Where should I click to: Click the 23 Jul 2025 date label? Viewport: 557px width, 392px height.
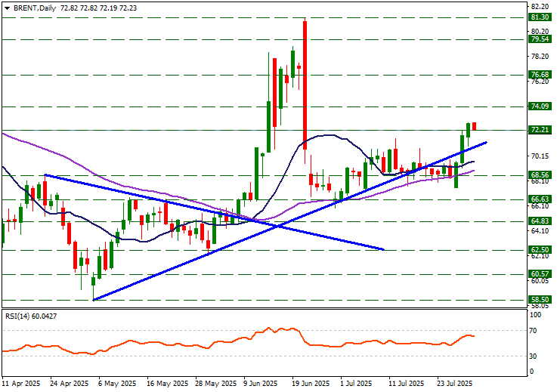pyautogui.click(x=454, y=384)
